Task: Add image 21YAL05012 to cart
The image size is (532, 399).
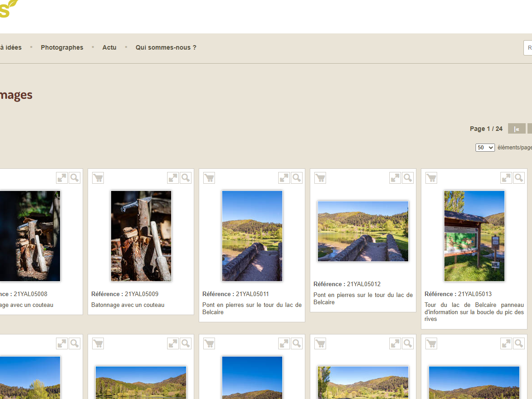Action: click(x=320, y=178)
